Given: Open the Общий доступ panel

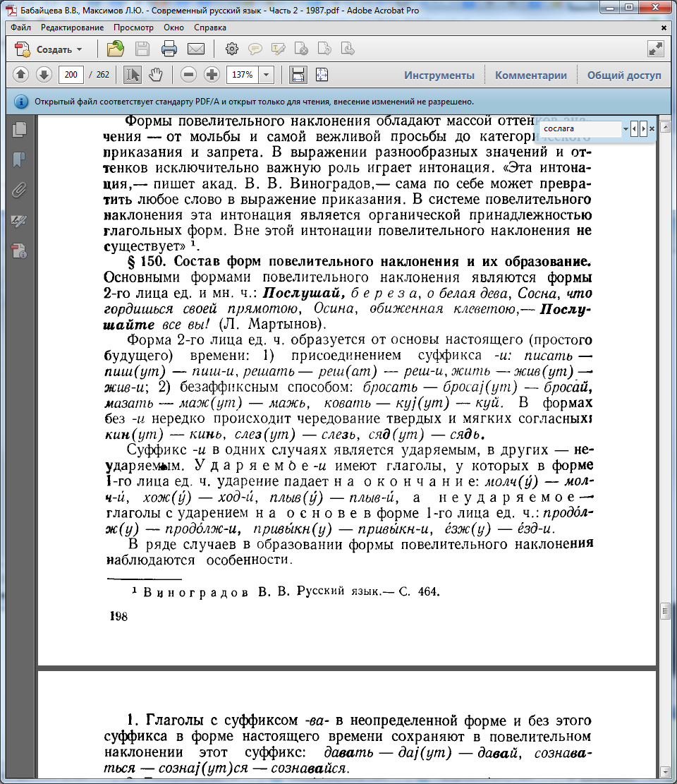Looking at the screenshot, I should [624, 75].
